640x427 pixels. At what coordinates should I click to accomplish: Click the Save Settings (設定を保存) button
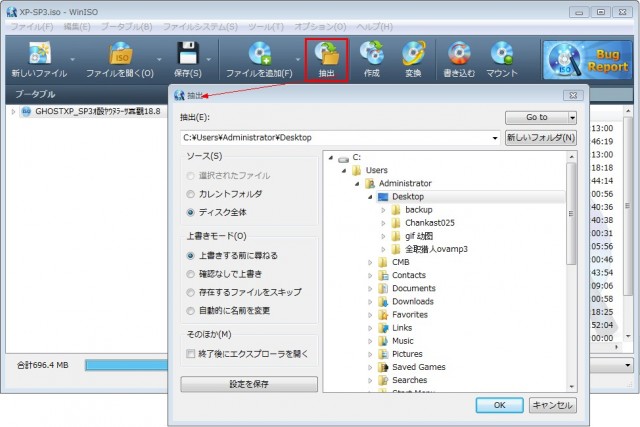249,384
